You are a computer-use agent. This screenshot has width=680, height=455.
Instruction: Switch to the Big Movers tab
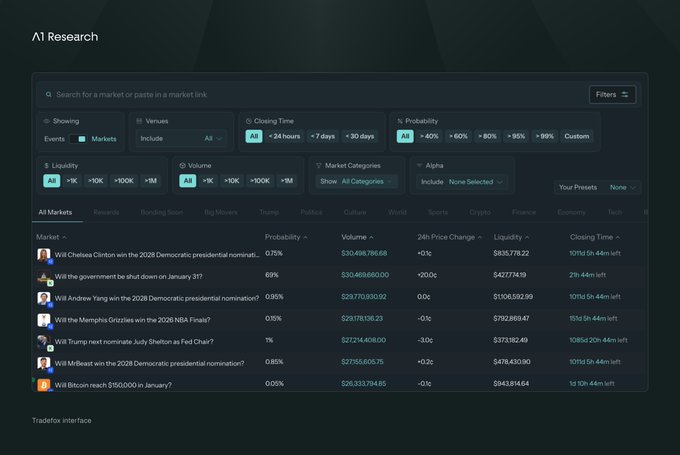pos(222,212)
